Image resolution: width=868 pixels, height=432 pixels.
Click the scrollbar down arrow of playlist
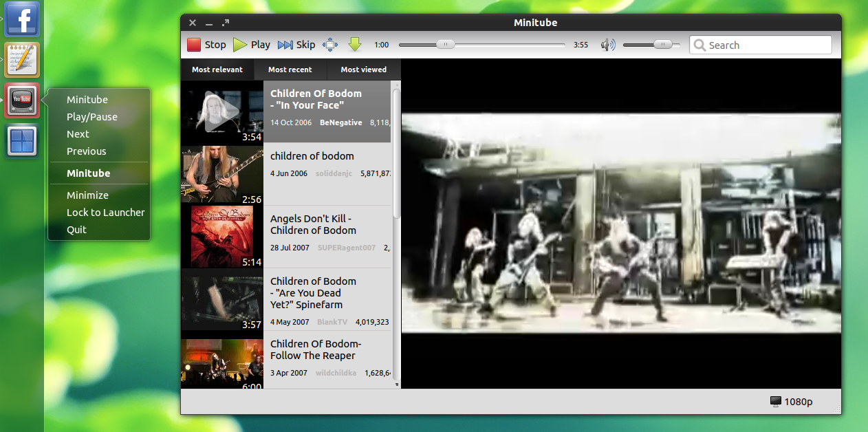click(x=397, y=385)
